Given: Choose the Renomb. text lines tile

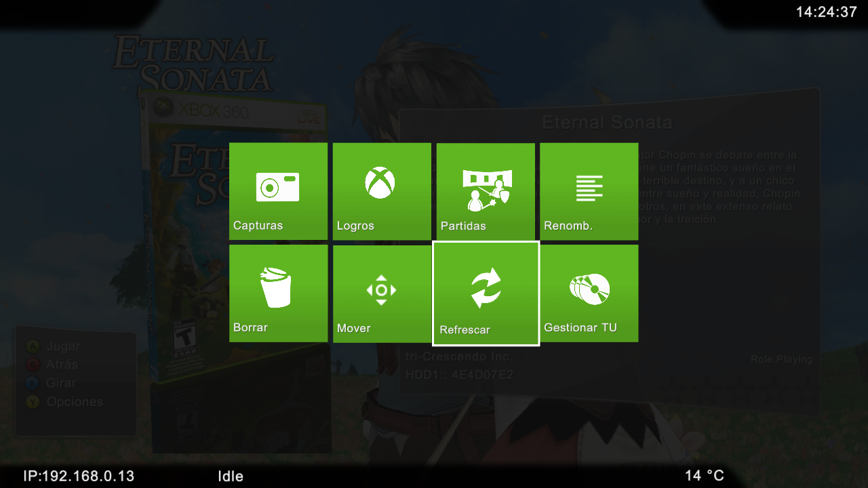Looking at the screenshot, I should pos(589,191).
